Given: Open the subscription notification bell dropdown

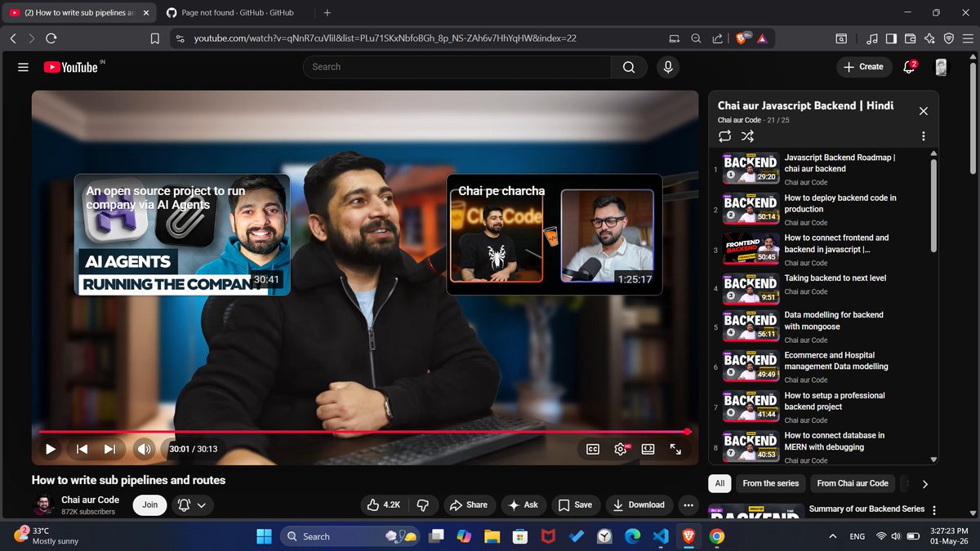Looking at the screenshot, I should point(192,505).
